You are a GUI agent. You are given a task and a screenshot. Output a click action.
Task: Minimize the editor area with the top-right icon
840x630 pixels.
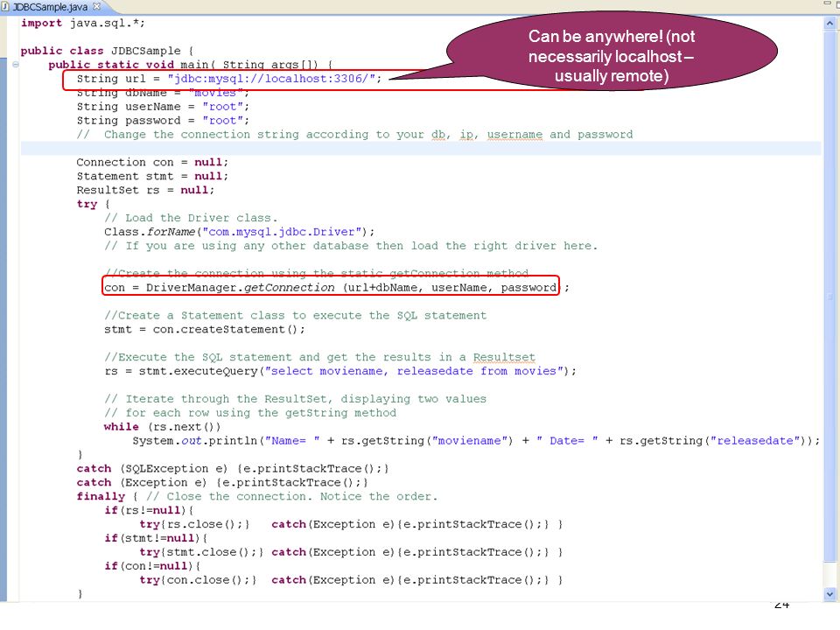pyautogui.click(x=827, y=3)
